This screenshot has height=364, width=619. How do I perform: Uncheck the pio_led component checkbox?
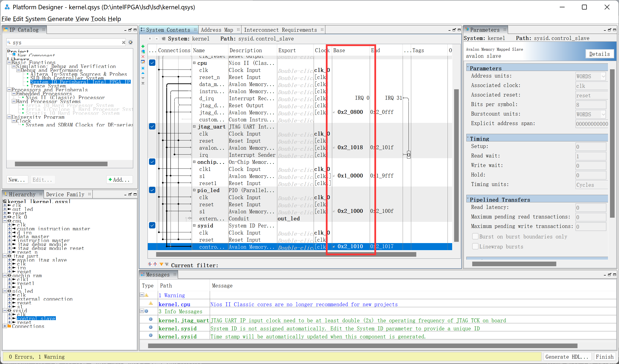pyautogui.click(x=152, y=190)
